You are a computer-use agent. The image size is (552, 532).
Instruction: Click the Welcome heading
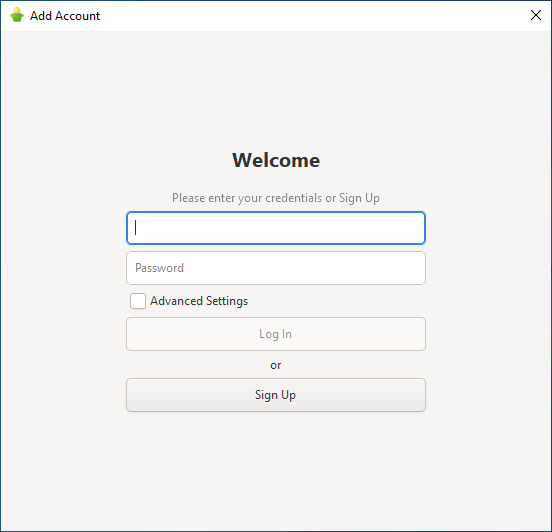(x=276, y=160)
